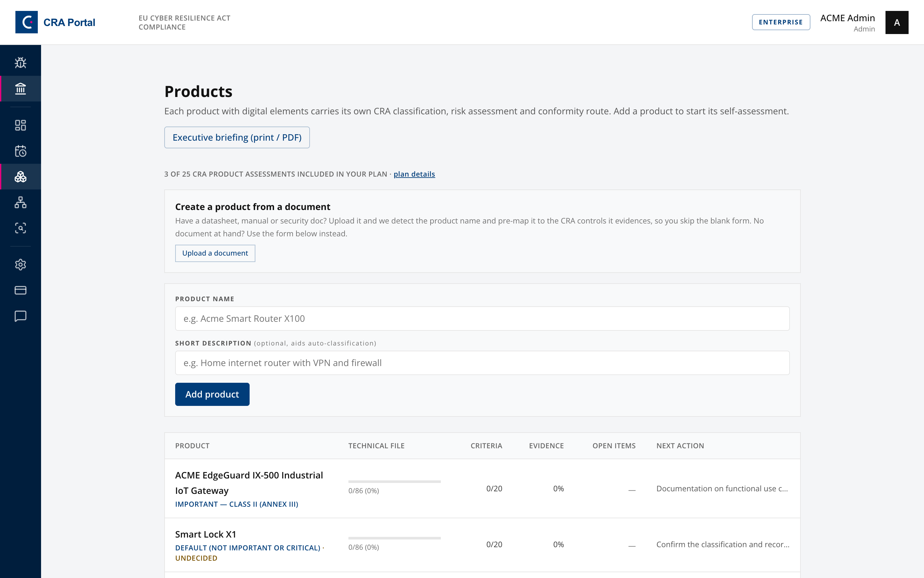
Task: Open the Smart Lock X1 product
Action: pos(205,534)
